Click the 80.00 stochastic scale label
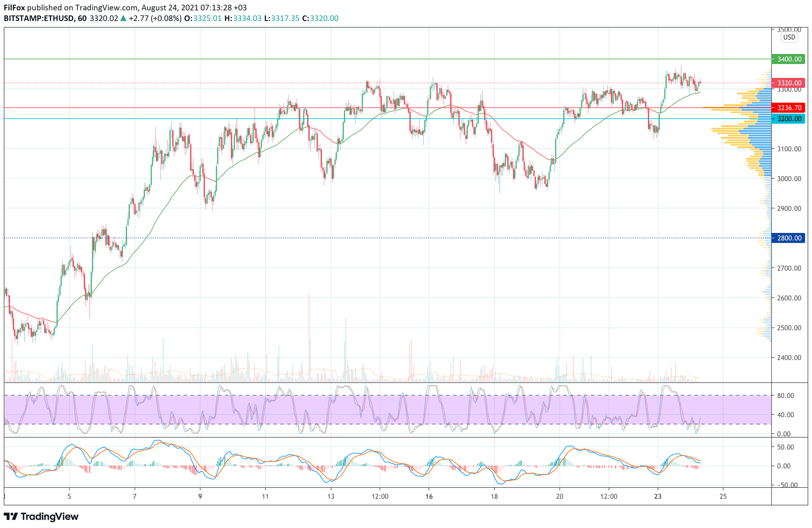 [x=785, y=396]
